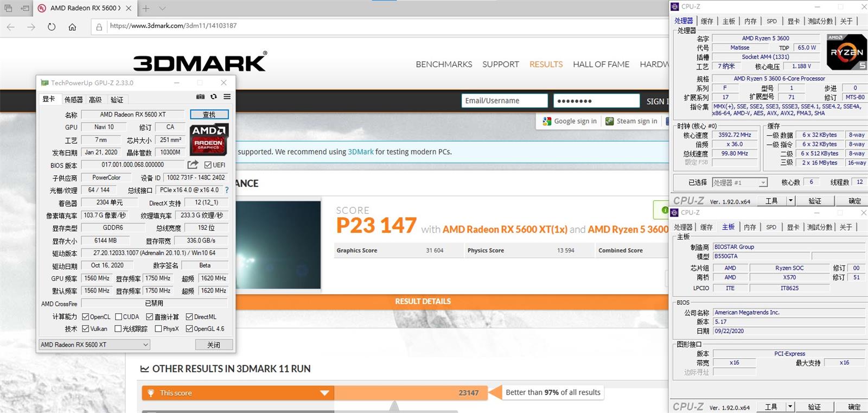The height and width of the screenshot is (413, 868).
Task: Click the tab preview icon at top-left of browser
Action: coord(8,8)
